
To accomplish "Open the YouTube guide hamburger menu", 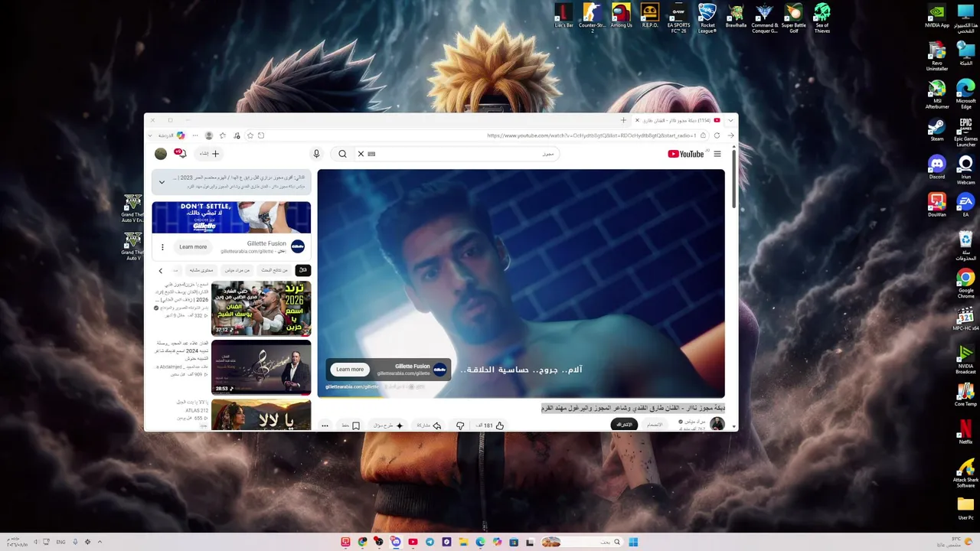I will [717, 154].
